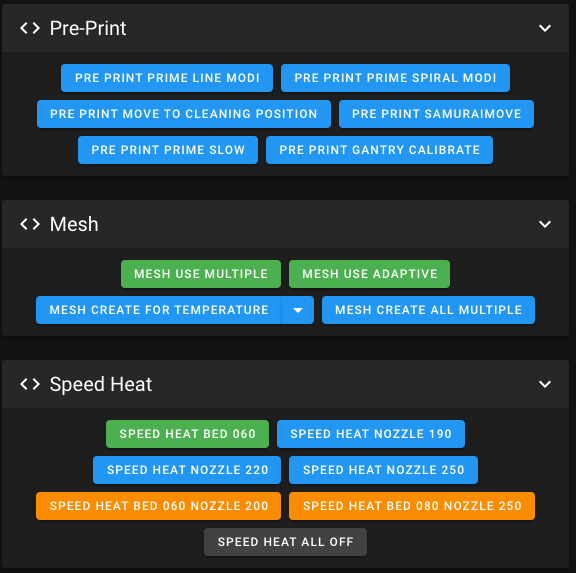Open the Mesh Create For Temperature dropdown arrow
This screenshot has width=576, height=573.
pos(298,310)
